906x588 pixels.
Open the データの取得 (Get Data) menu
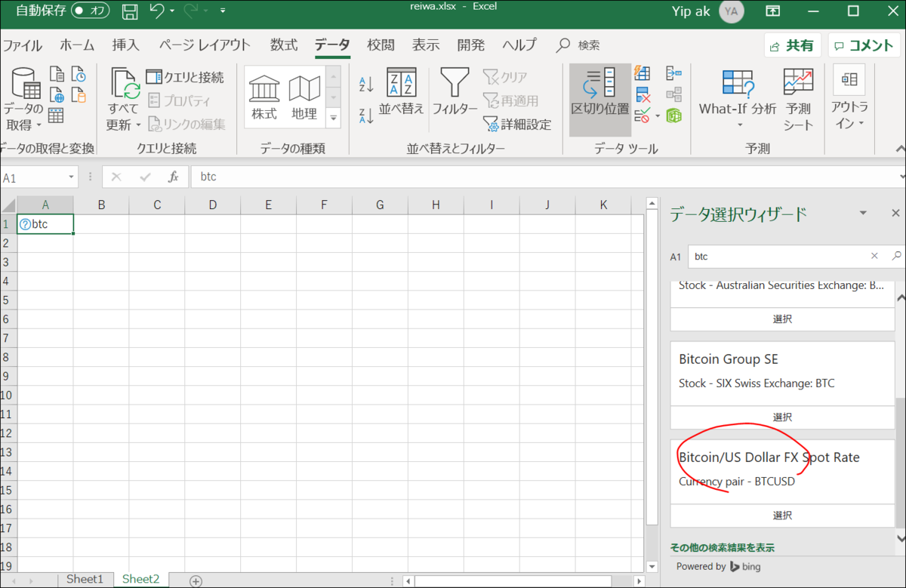click(x=23, y=100)
